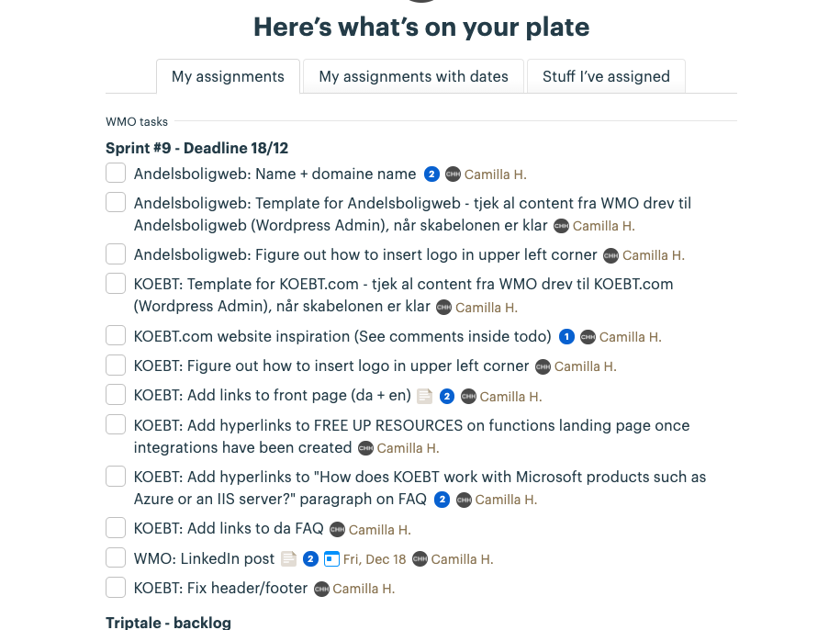Open the Triptale - backlog list
Image resolution: width=840 pixels, height=630 pixels.
[168, 623]
